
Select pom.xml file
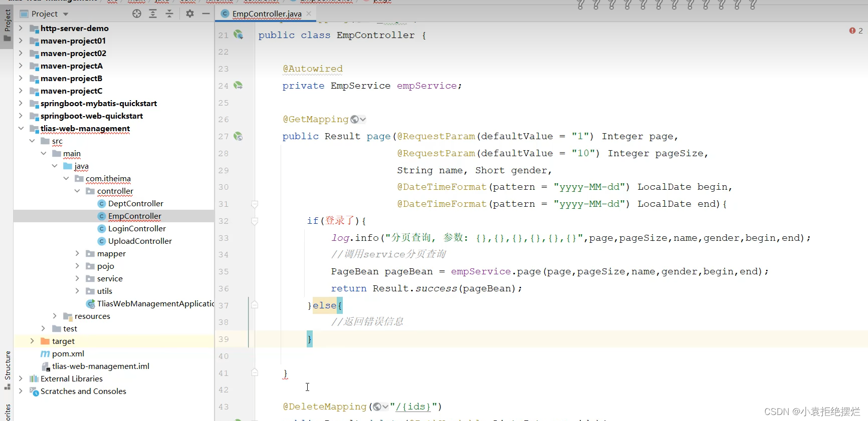[68, 354]
